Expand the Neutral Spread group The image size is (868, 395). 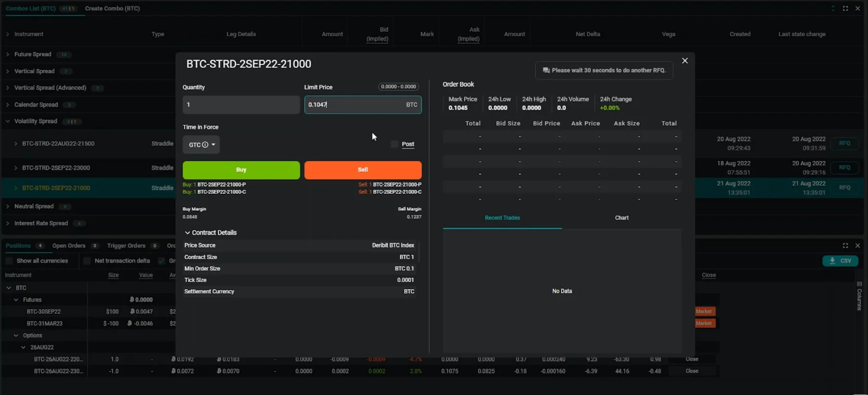[8, 206]
